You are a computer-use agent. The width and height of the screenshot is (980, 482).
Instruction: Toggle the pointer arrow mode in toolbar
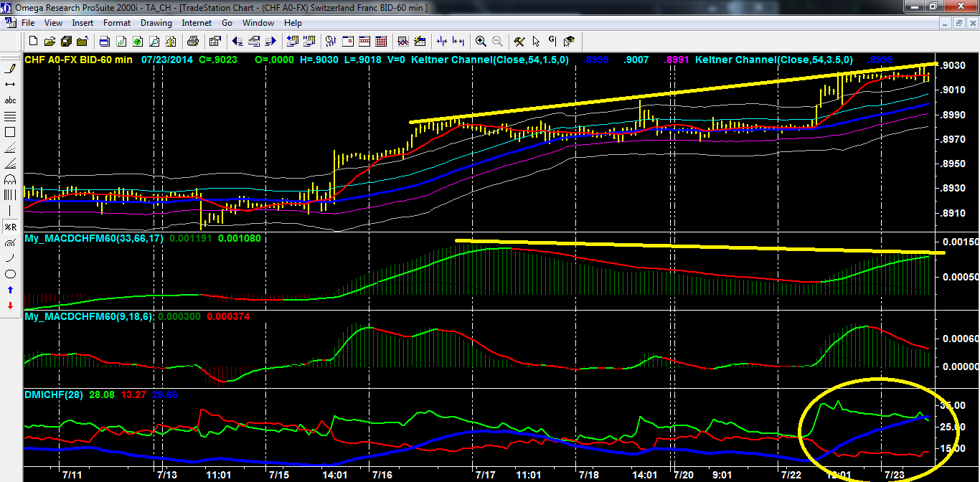(536, 41)
